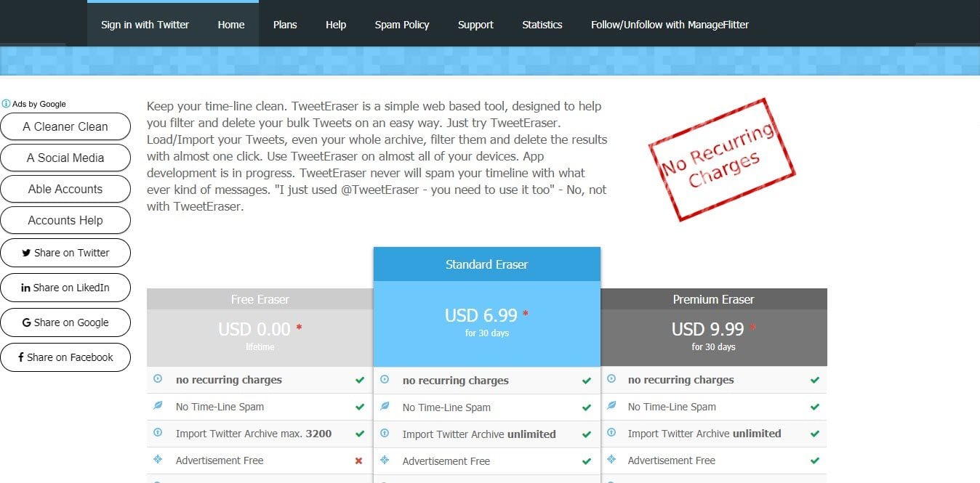This screenshot has height=483, width=980.
Task: Click the No Recurring Charges stamp image
Action: click(722, 159)
